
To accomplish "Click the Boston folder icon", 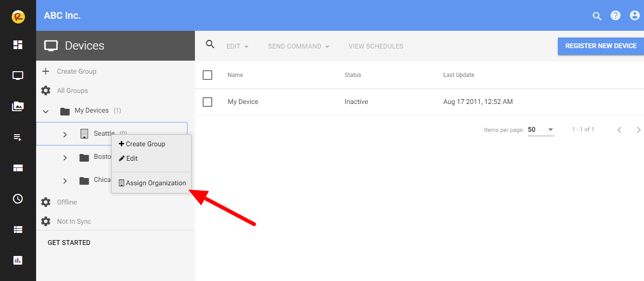I will pos(84,157).
